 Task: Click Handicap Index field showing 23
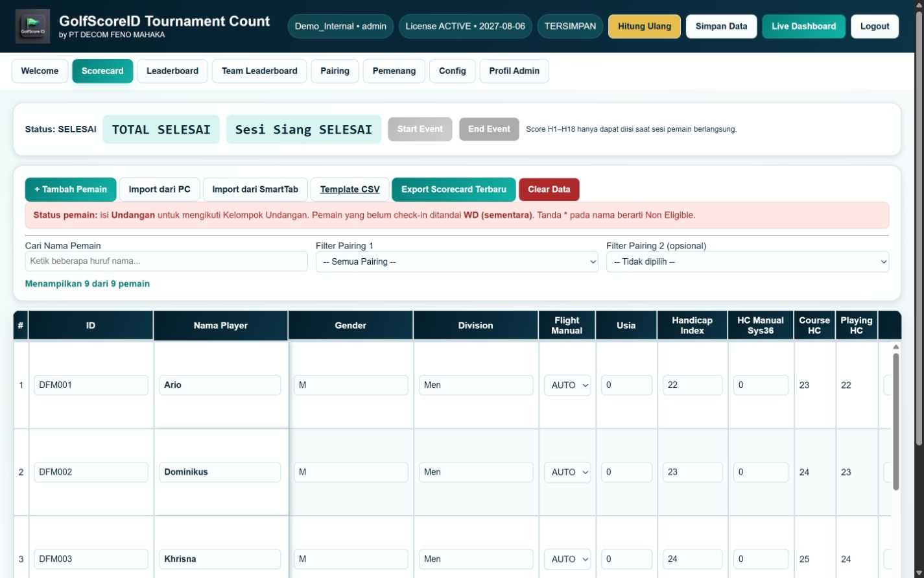click(x=693, y=472)
